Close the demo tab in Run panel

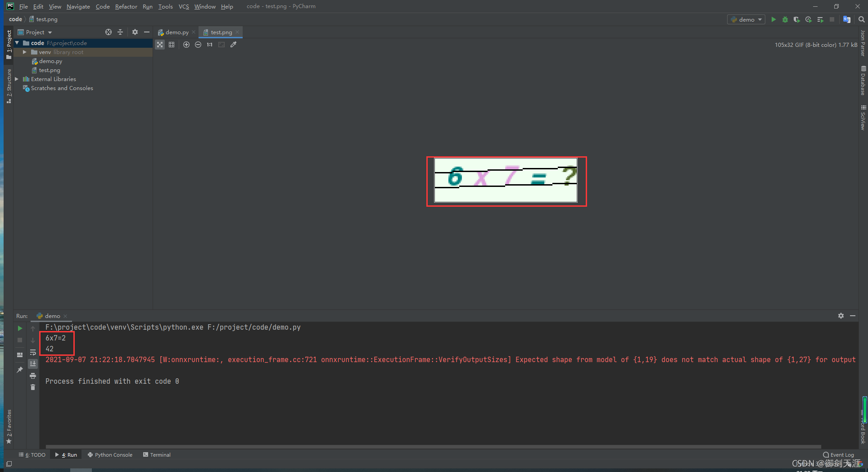(x=66, y=316)
